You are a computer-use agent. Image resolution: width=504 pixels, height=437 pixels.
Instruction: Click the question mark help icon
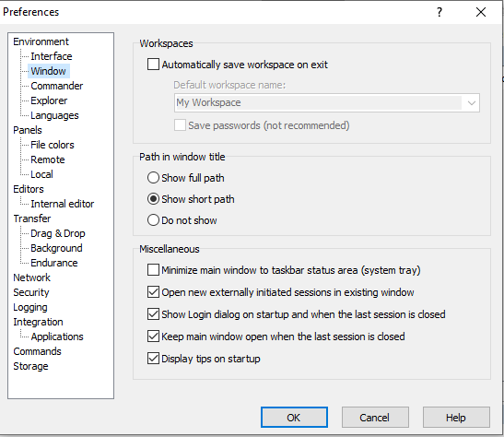(x=440, y=12)
